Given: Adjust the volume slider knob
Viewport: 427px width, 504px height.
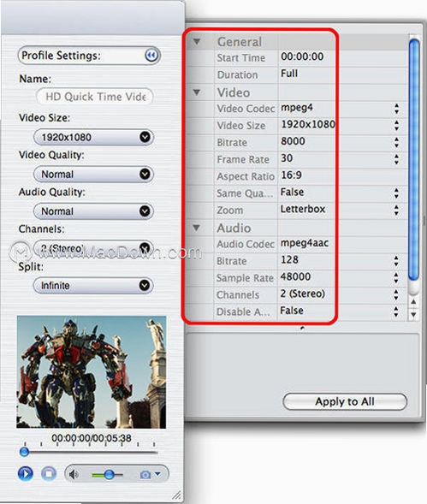Looking at the screenshot, I should tap(109, 474).
